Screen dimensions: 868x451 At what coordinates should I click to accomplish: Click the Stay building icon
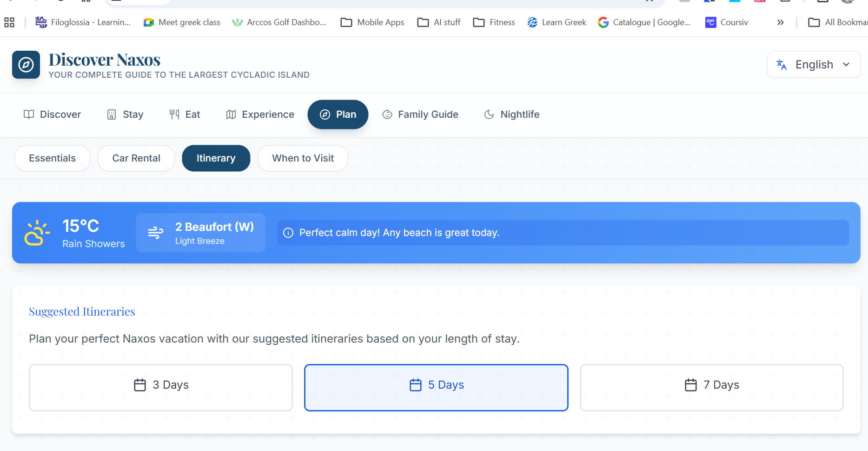tap(111, 114)
